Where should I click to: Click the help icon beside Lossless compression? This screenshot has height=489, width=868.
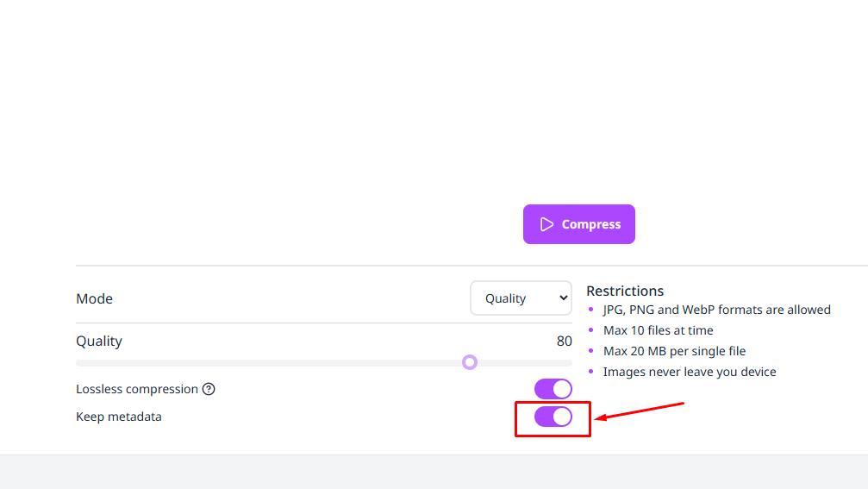tap(209, 389)
